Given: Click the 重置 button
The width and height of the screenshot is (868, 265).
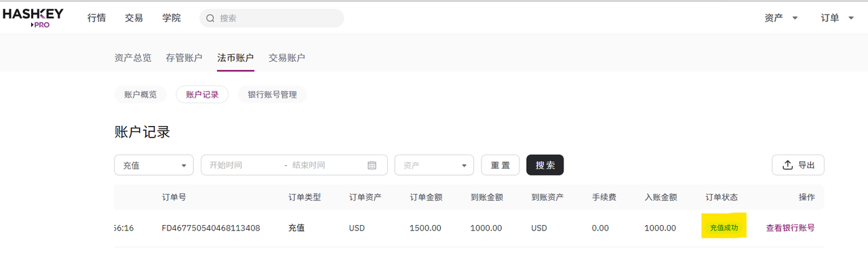Looking at the screenshot, I should pyautogui.click(x=500, y=165).
